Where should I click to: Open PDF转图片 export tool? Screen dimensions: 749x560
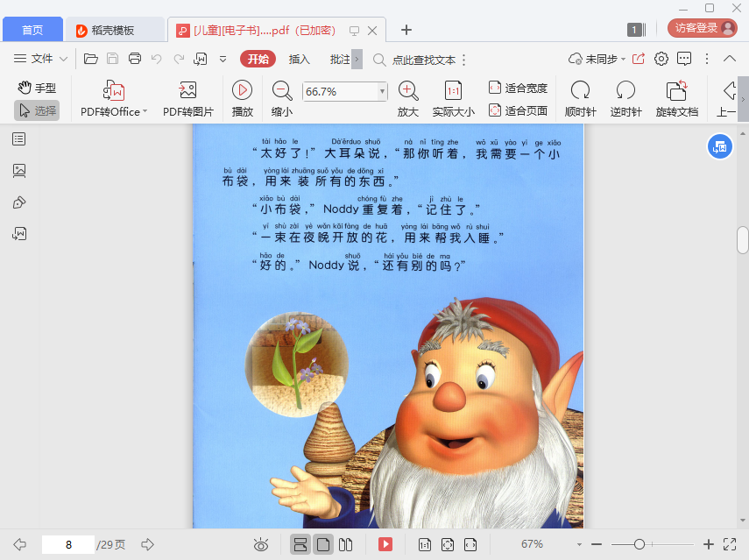coord(188,99)
